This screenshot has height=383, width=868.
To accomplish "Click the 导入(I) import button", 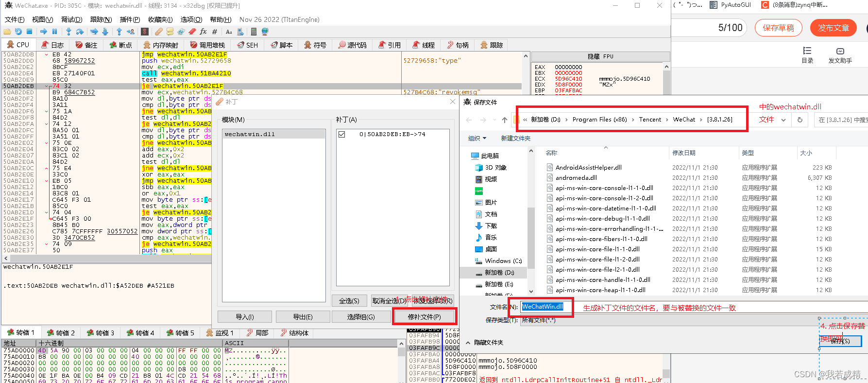I will pos(244,317).
